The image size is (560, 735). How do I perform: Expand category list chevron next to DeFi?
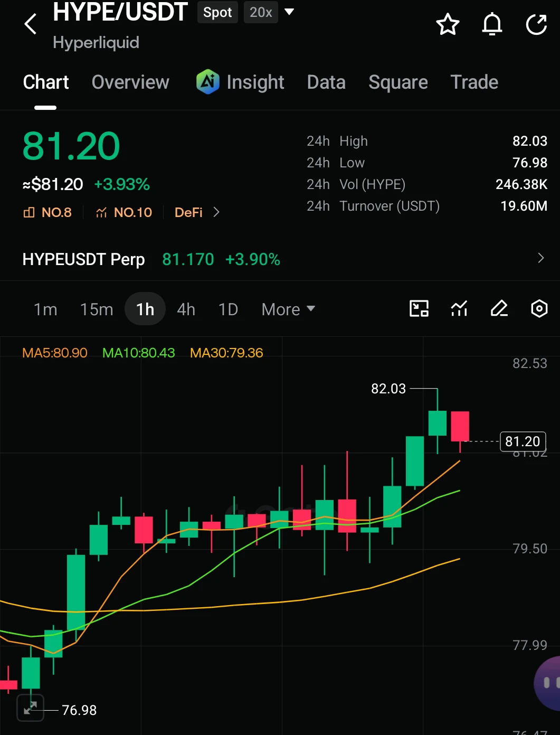[216, 212]
